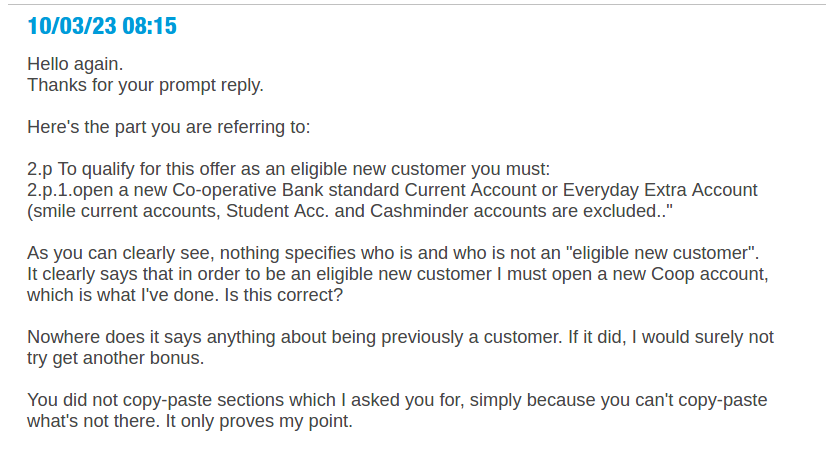The width and height of the screenshot is (826, 453).
Task: Click the 10/03/23 08:15 timestamp heading
Action: [x=102, y=26]
